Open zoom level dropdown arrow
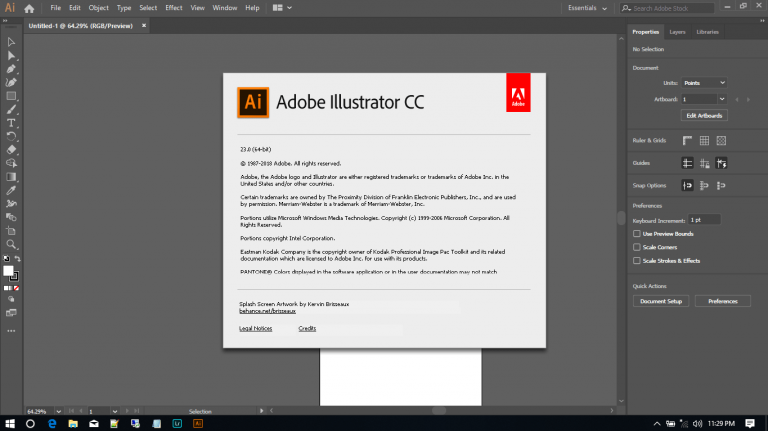Image resolution: width=768 pixels, height=431 pixels. click(x=58, y=411)
